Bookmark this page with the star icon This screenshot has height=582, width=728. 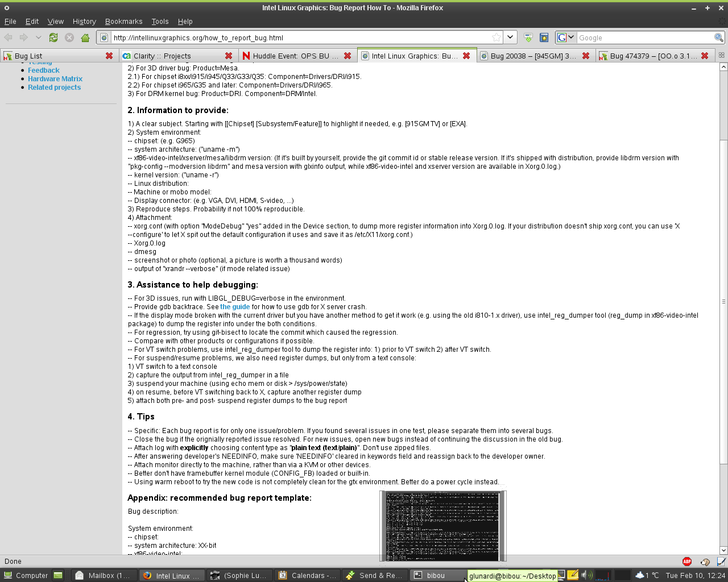click(497, 38)
